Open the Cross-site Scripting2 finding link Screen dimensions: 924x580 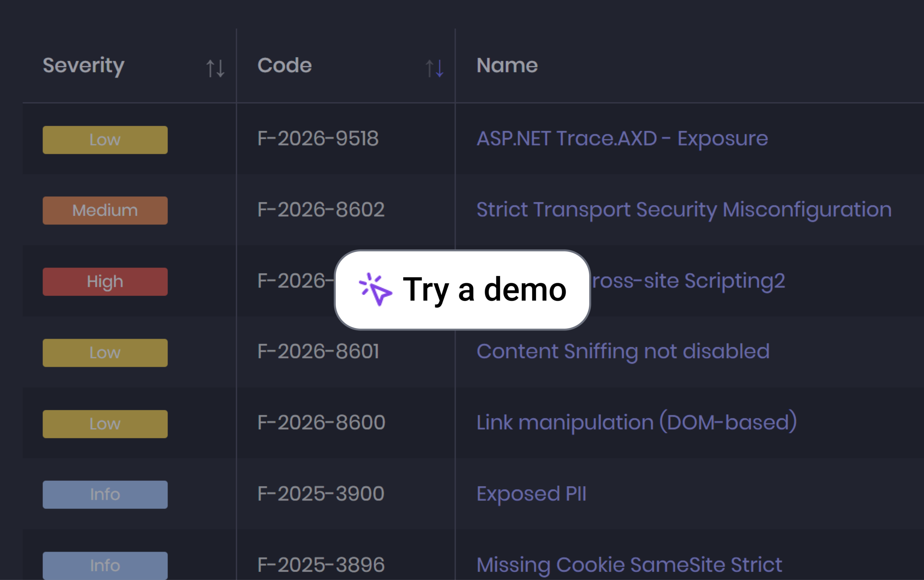pyautogui.click(x=688, y=281)
